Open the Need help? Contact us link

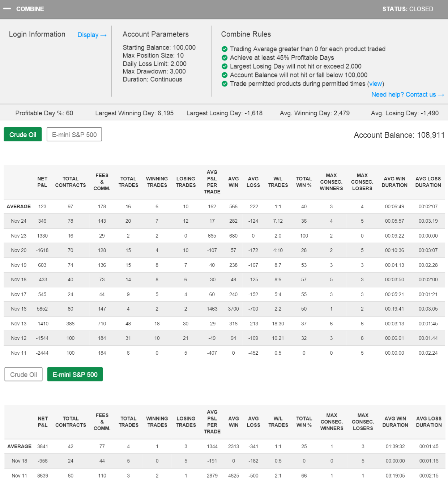click(x=407, y=95)
